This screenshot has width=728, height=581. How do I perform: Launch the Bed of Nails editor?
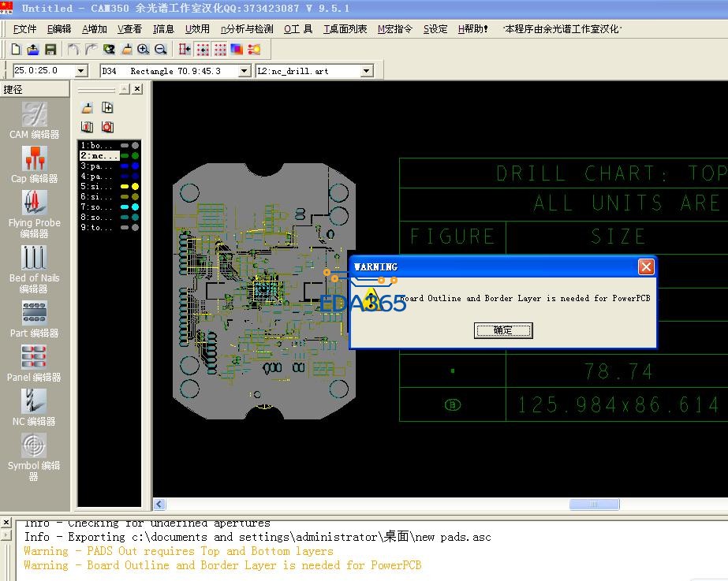click(x=35, y=270)
